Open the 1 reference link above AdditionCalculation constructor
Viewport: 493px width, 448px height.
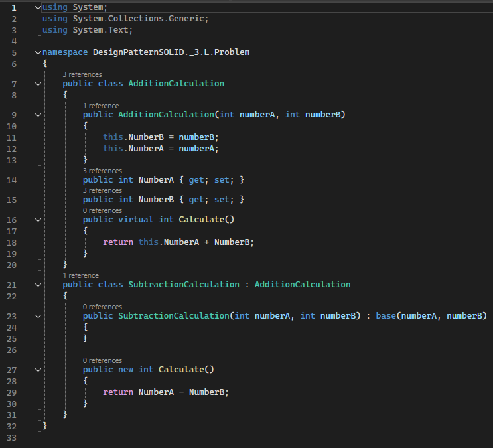click(101, 106)
